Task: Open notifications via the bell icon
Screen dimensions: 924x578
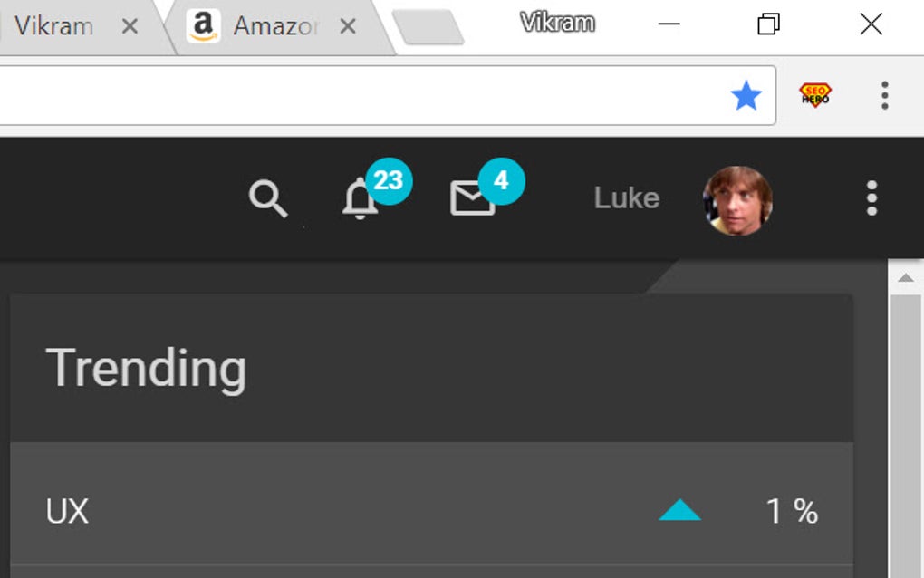Action: tap(360, 201)
